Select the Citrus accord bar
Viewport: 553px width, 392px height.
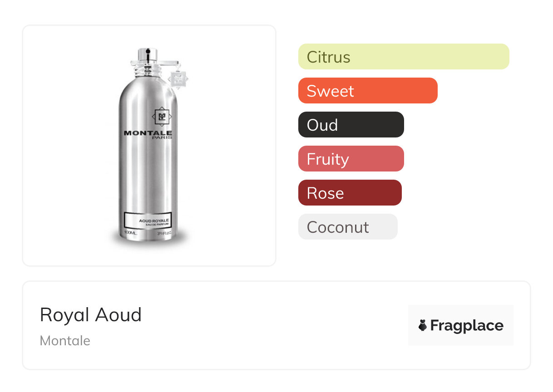coord(403,57)
